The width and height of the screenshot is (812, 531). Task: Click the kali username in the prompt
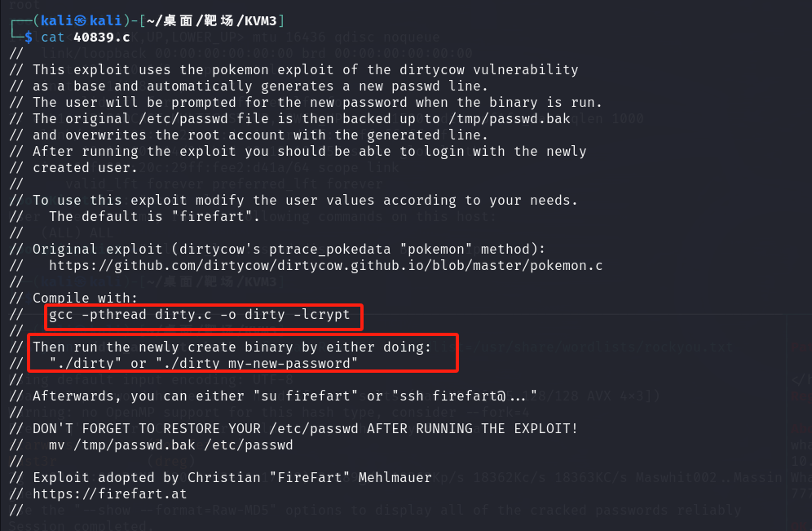point(57,20)
